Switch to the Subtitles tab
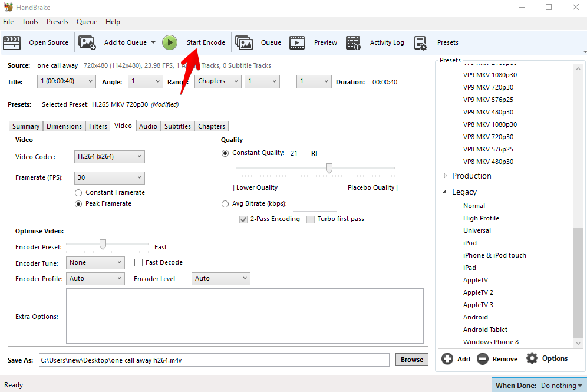 click(177, 126)
